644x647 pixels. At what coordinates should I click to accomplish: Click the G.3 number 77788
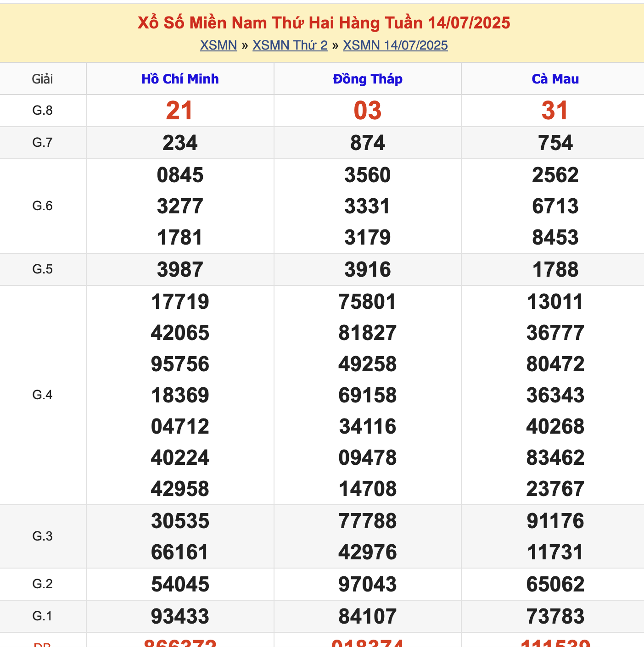click(368, 521)
